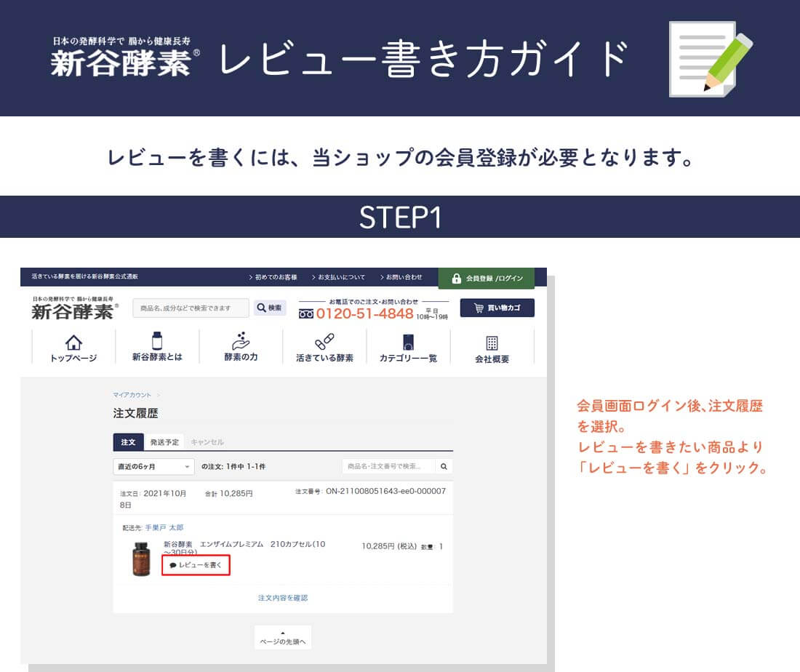This screenshot has width=800, height=672.
Task: Click the speech bubble icon in レビューを書く
Action: pyautogui.click(x=173, y=565)
